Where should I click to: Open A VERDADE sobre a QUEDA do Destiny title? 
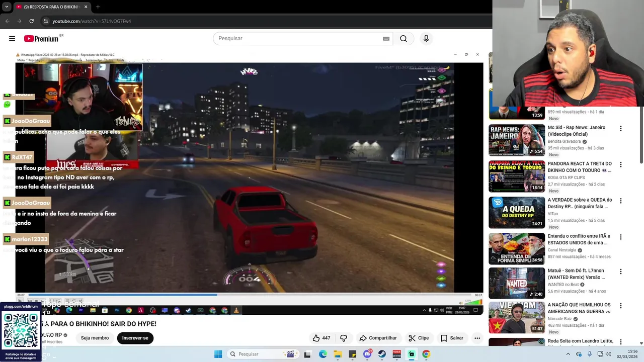tap(579, 203)
